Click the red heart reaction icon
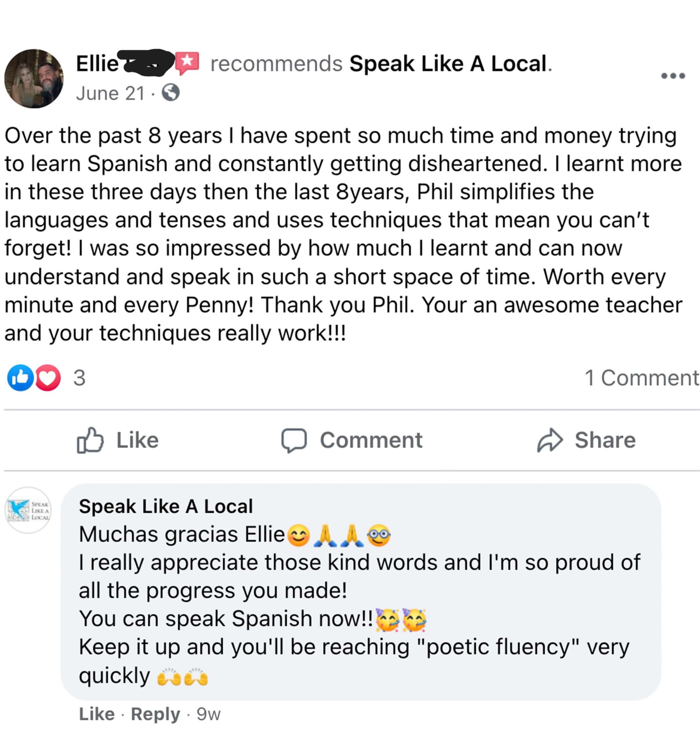 (47, 378)
